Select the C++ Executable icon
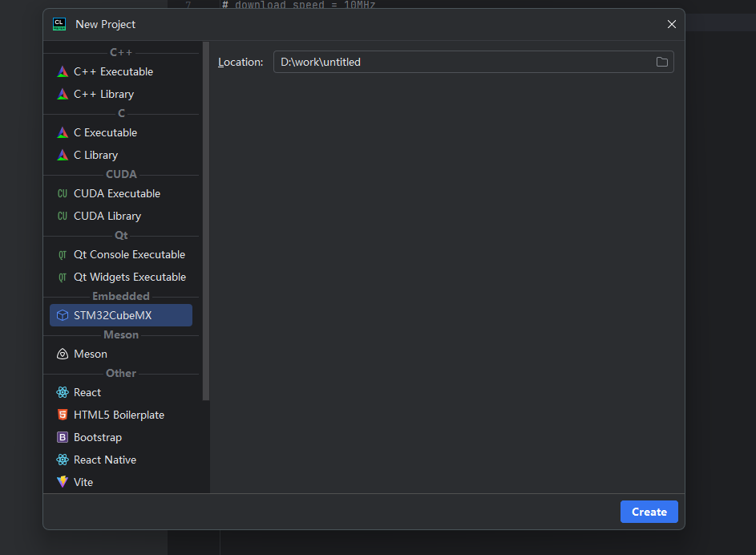 point(63,72)
